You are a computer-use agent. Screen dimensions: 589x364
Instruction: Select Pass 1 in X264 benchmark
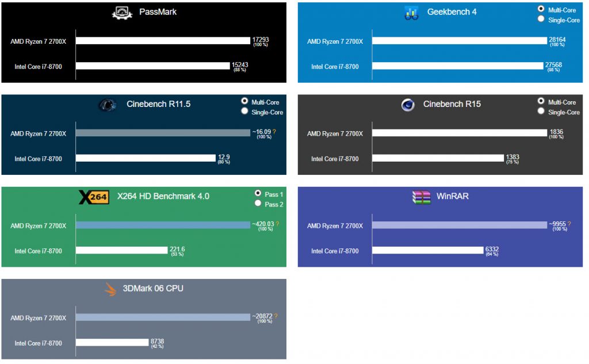(258, 193)
